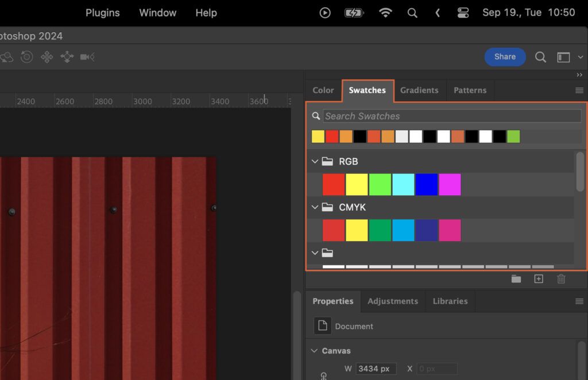
Task: Open the Window menu
Action: [x=157, y=12]
